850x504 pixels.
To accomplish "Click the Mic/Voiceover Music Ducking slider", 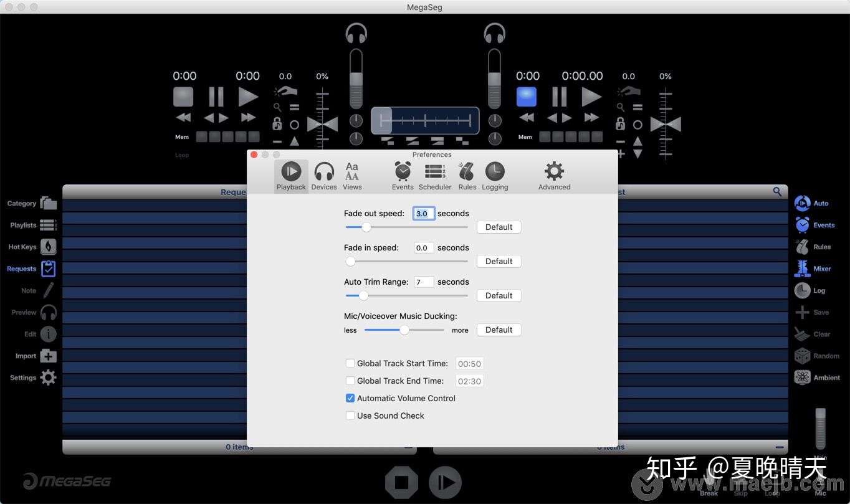I will tap(404, 330).
